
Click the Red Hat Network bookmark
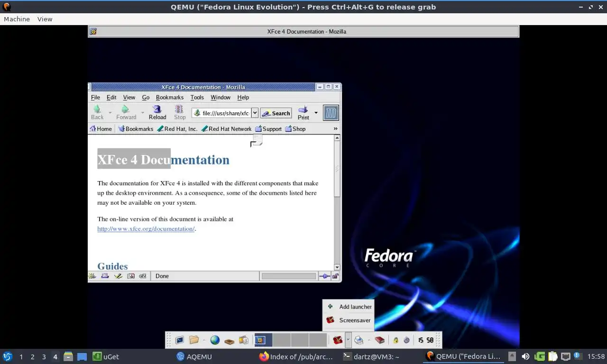tap(226, 129)
